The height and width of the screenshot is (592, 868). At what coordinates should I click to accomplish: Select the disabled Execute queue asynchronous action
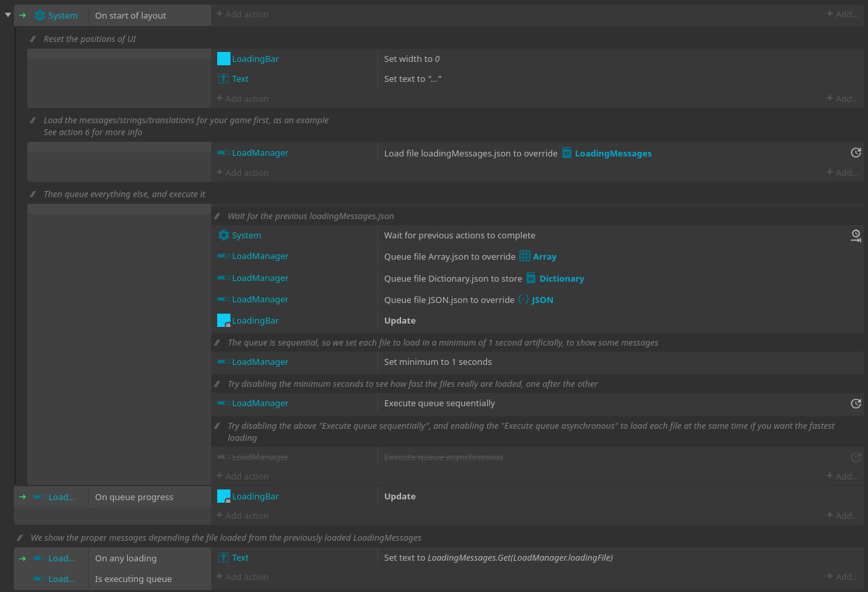(x=443, y=457)
